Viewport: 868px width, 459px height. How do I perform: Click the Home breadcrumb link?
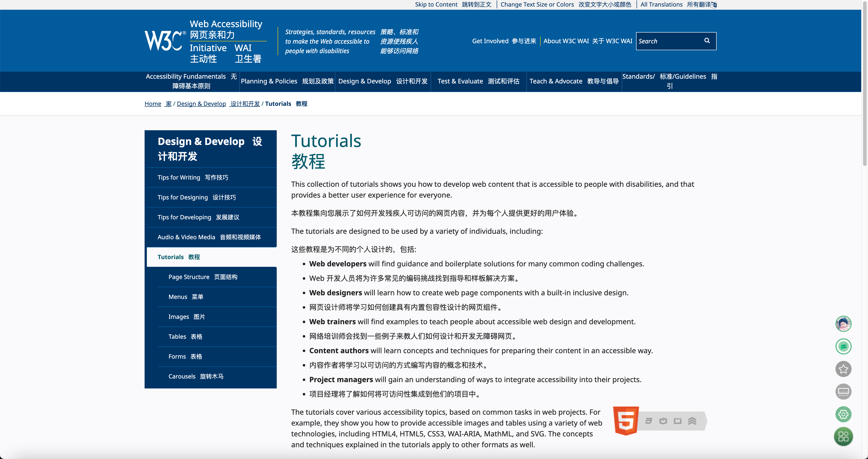click(x=158, y=104)
